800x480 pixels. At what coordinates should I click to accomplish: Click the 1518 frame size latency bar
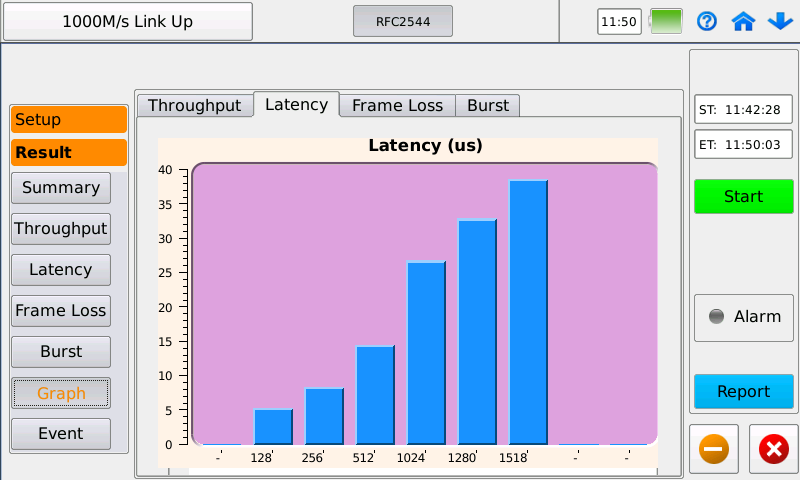point(528,311)
